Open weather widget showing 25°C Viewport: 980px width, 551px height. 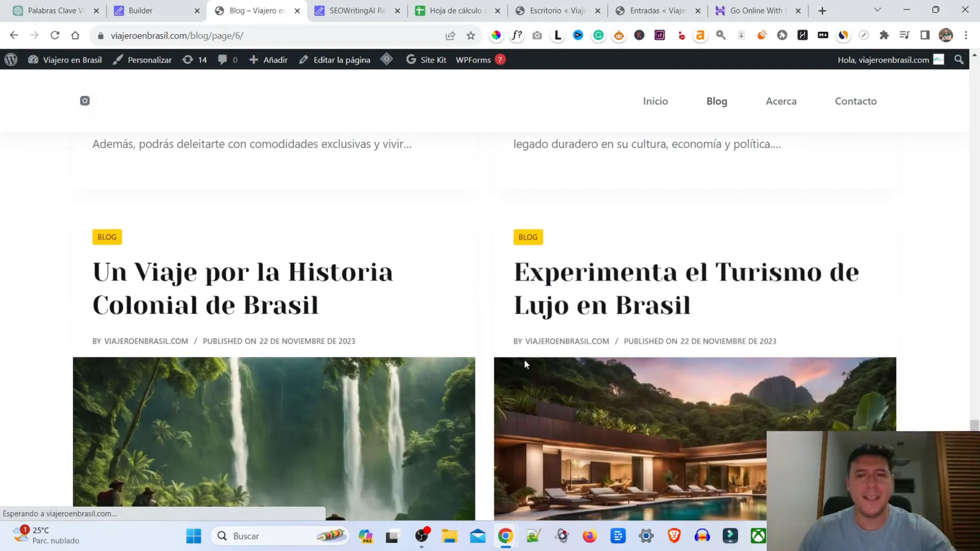pos(47,535)
